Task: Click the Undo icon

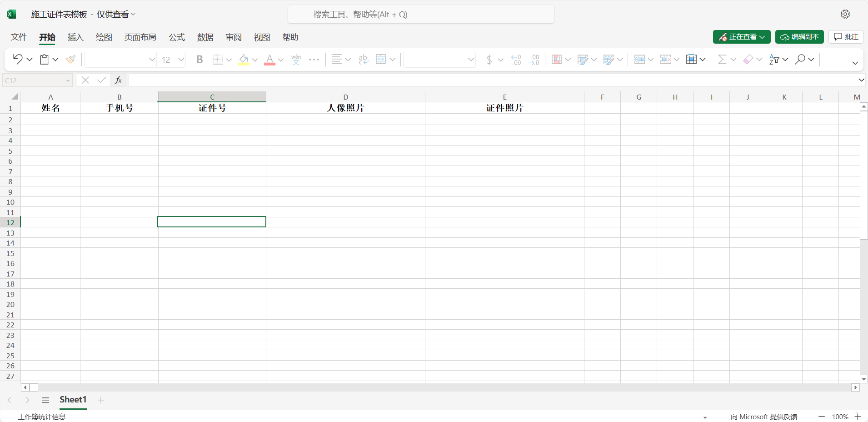Action: [x=17, y=59]
